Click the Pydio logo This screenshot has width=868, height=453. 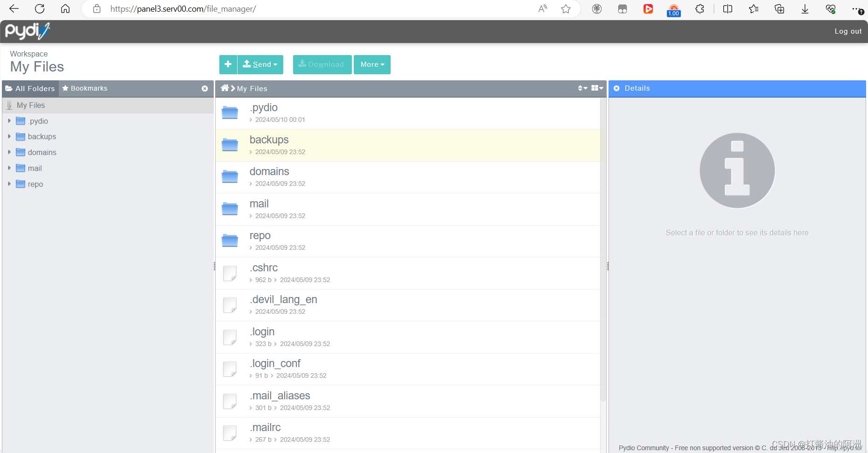click(x=27, y=31)
